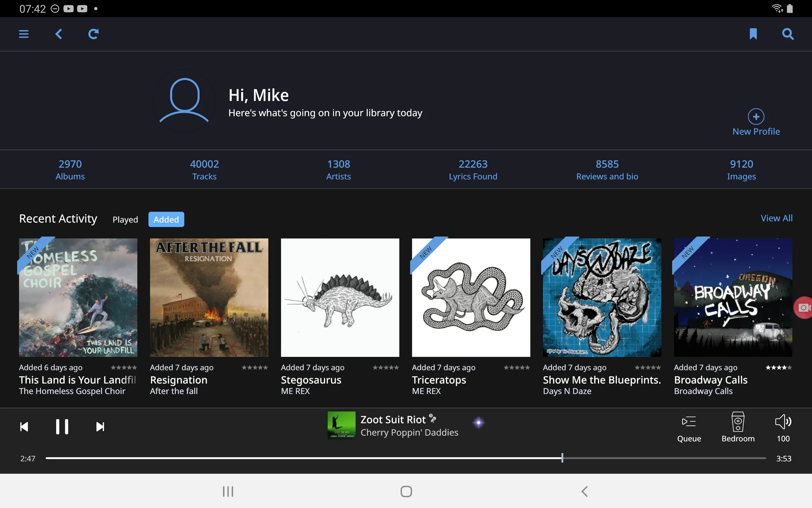Pause the current song
This screenshot has width=812, height=508.
coord(62,427)
